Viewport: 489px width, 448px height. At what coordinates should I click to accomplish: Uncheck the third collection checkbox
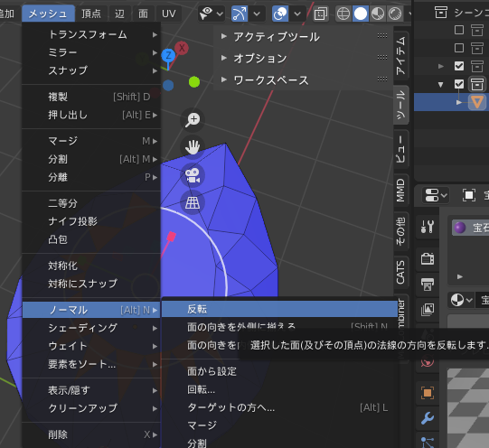[x=459, y=66]
